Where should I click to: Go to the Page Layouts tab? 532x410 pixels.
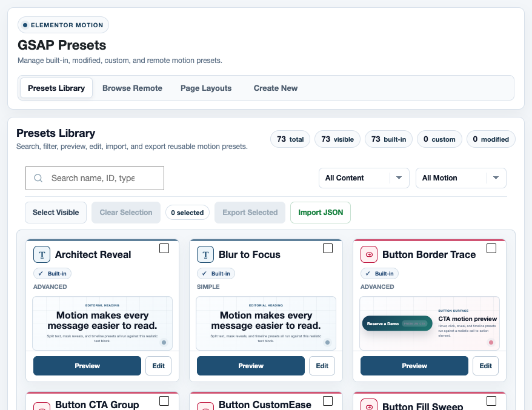[x=206, y=88]
